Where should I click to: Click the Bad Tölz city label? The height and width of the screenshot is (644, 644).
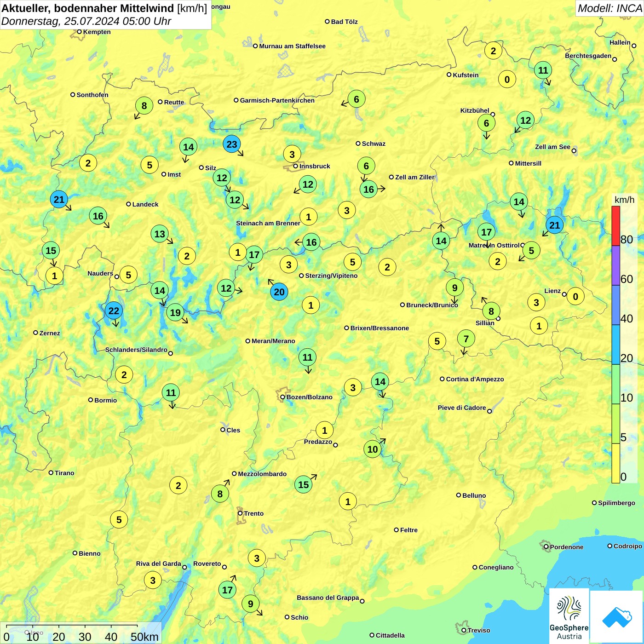[345, 22]
